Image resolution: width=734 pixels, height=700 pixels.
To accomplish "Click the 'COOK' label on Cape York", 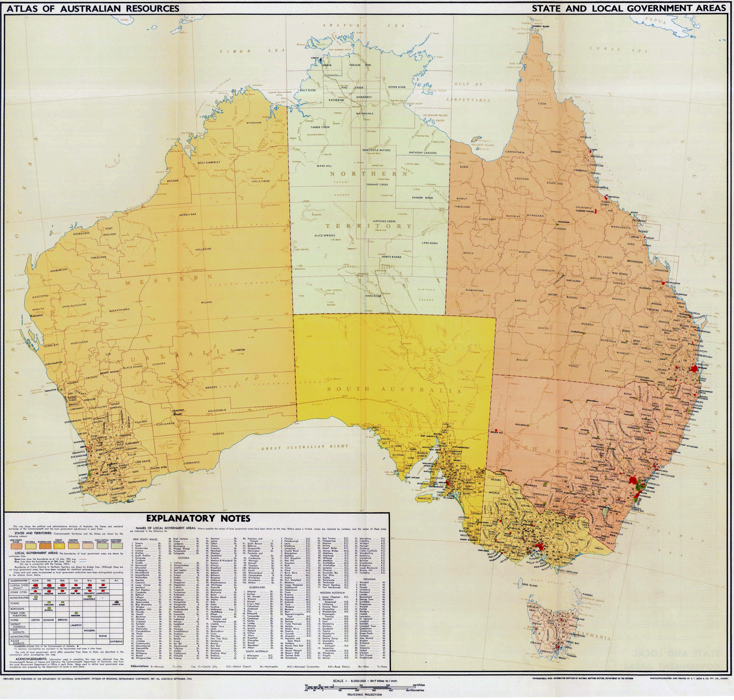I will 542,104.
